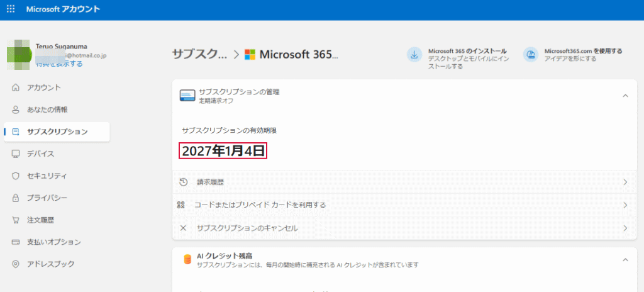The height and width of the screenshot is (292, 644).
Task: Open Microsoft365.com を使用する link
Action: [x=583, y=51]
